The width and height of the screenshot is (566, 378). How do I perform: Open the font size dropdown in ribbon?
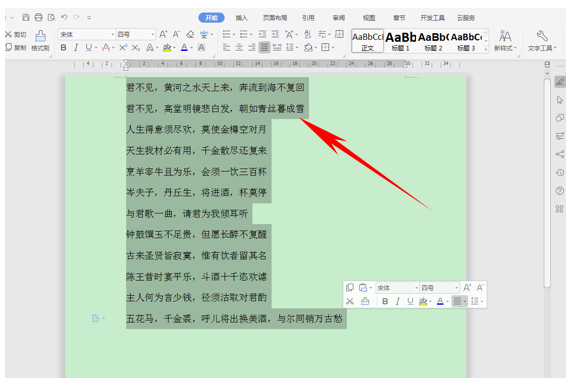point(153,35)
